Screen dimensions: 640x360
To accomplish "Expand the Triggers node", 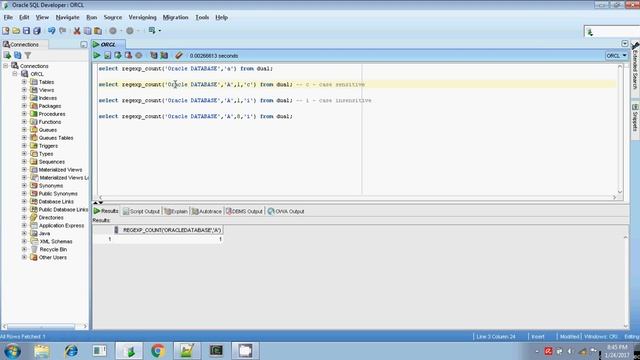I will coord(24,146).
